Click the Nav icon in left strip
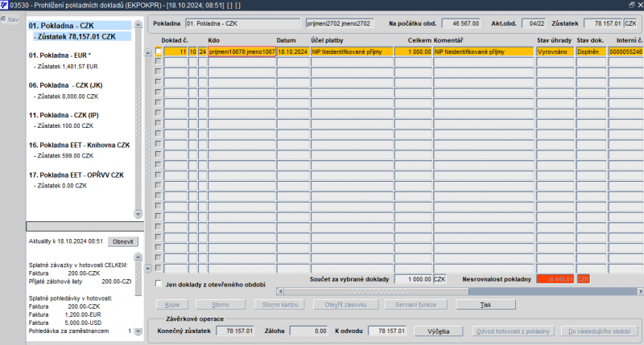644x345 pixels. coord(4,18)
